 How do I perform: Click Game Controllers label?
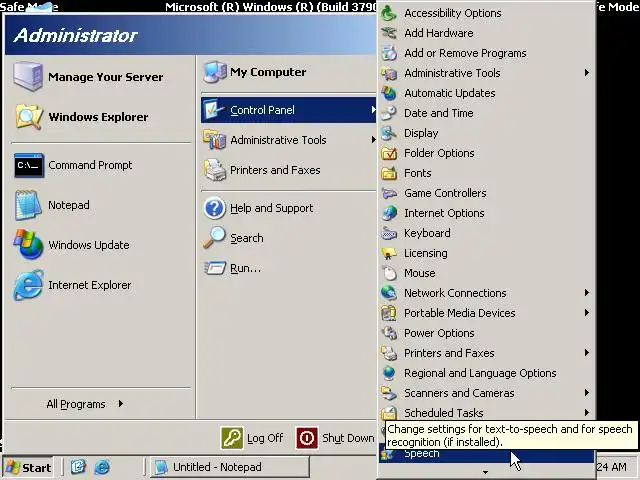pyautogui.click(x=445, y=193)
